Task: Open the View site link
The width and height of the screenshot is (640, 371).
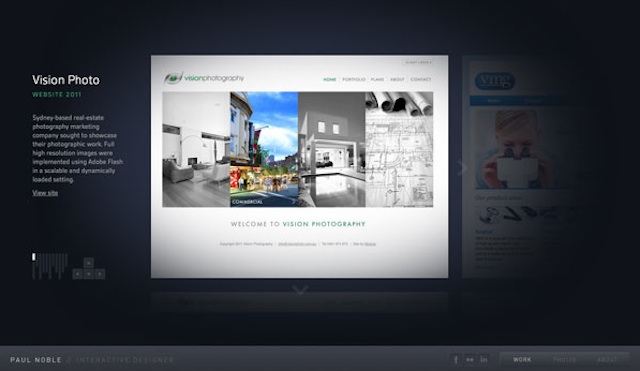Action: click(x=45, y=193)
